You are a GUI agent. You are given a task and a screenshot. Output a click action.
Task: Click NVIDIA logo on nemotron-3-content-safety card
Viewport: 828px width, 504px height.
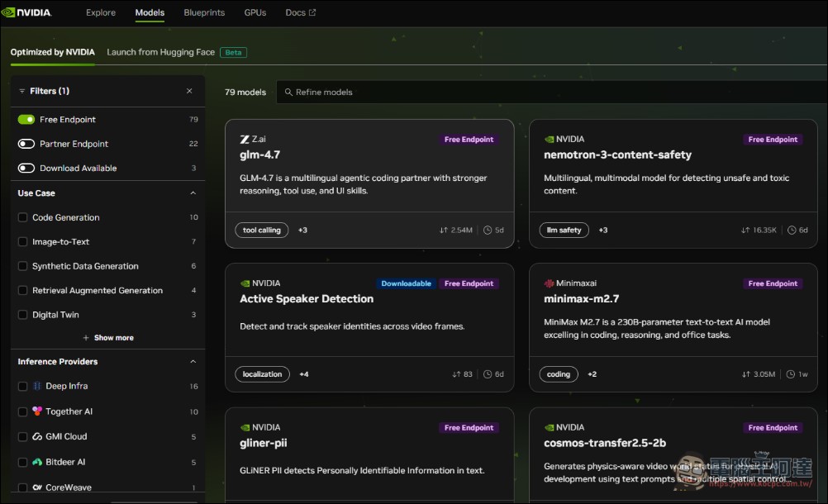[550, 140]
